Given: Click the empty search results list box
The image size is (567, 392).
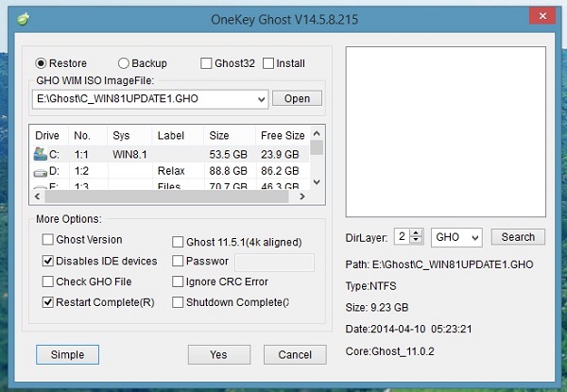Looking at the screenshot, I should [x=445, y=131].
